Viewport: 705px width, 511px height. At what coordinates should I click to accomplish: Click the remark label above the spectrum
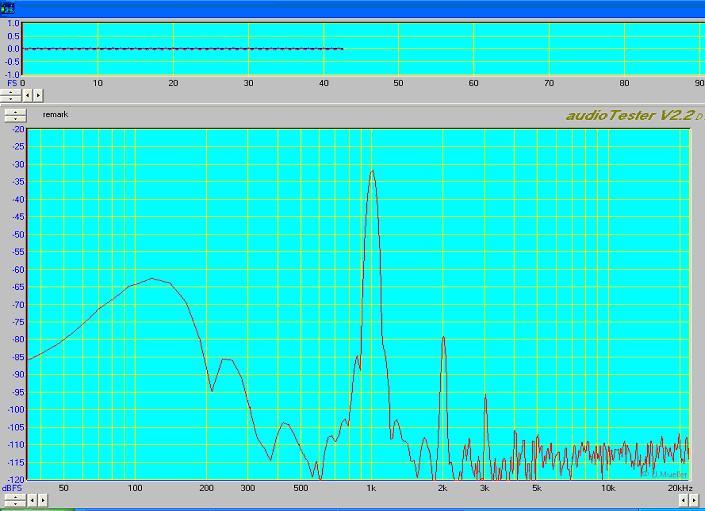(x=56, y=115)
